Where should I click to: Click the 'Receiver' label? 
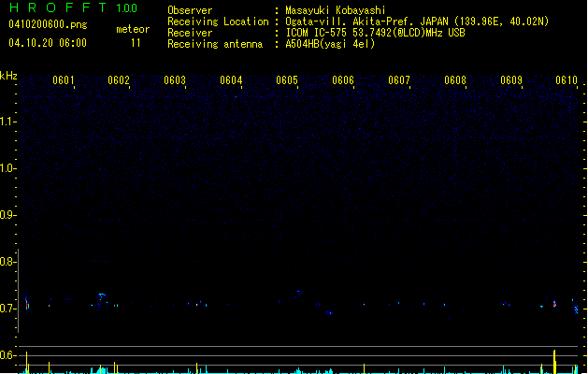click(190, 33)
